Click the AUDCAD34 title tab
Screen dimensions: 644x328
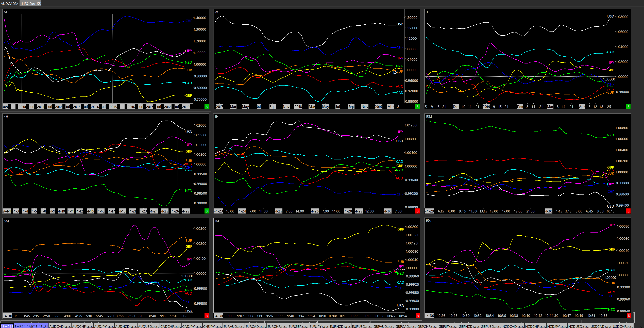[x=9, y=4]
